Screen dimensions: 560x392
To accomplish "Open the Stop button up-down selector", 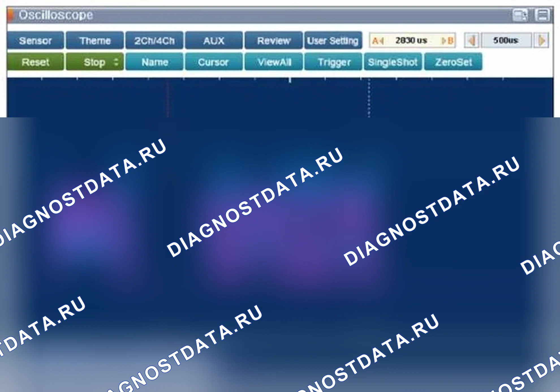I will 116,62.
